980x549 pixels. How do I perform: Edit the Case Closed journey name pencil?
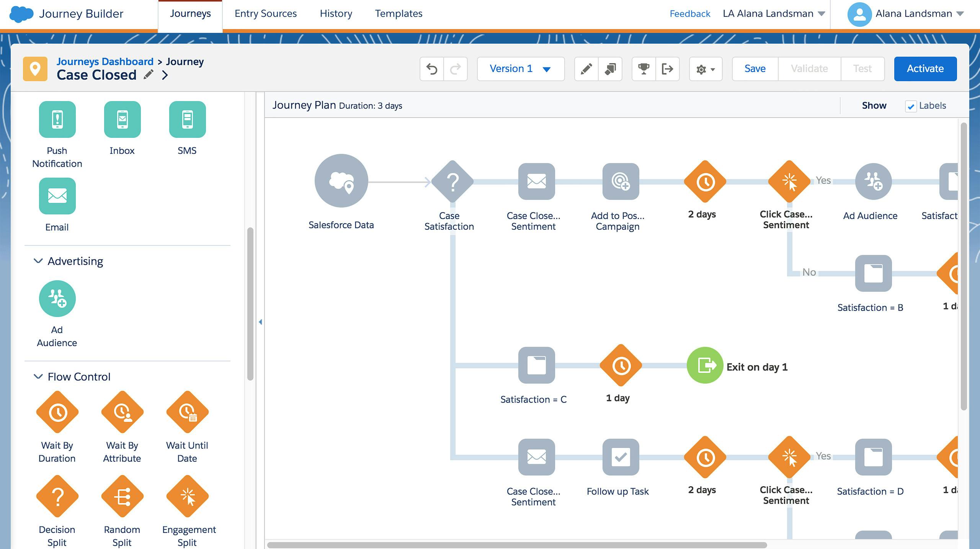(149, 75)
